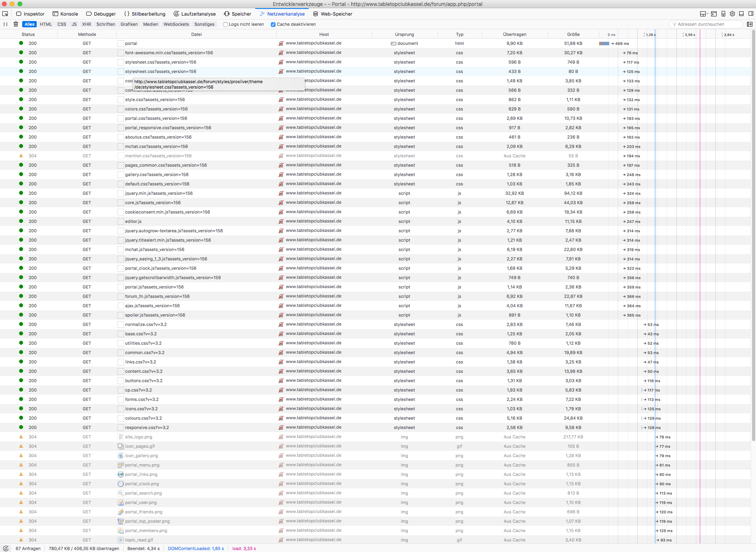Open developer tools settings gear

(732, 14)
